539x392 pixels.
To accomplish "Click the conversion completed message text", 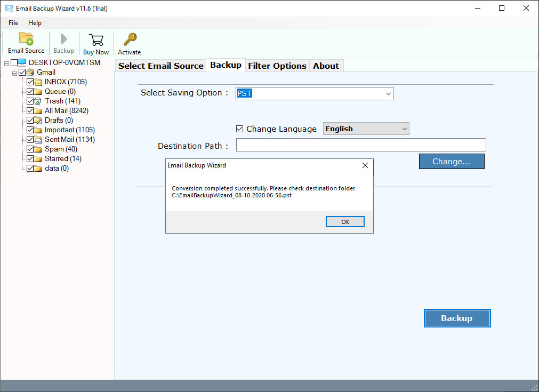I will click(263, 192).
